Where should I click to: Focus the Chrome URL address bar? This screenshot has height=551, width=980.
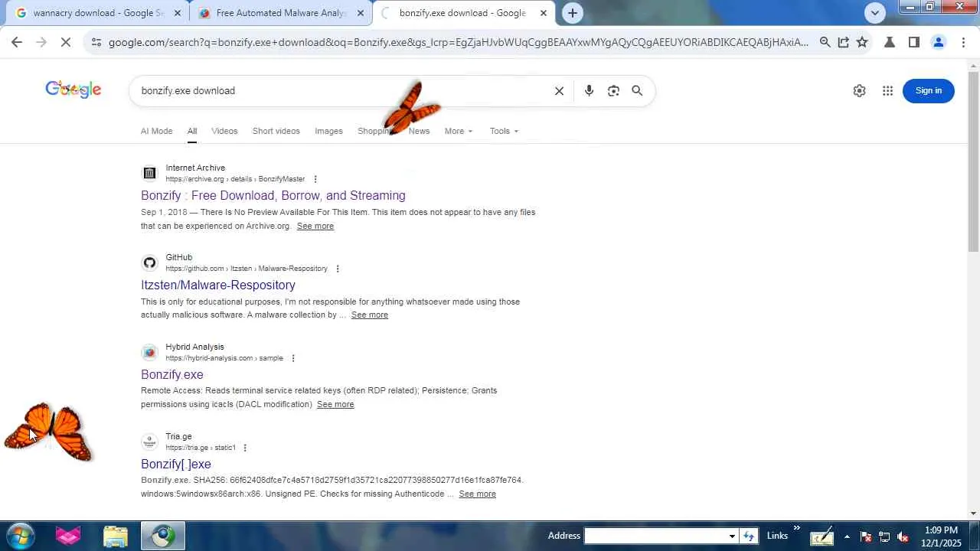(458, 43)
